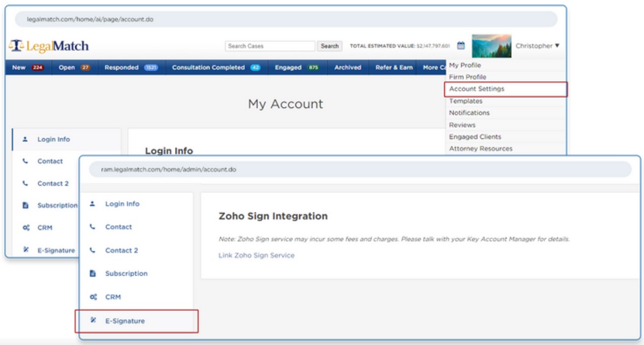Image resolution: width=644 pixels, height=345 pixels.
Task: Open Notifications from the user menu
Action: click(x=469, y=113)
